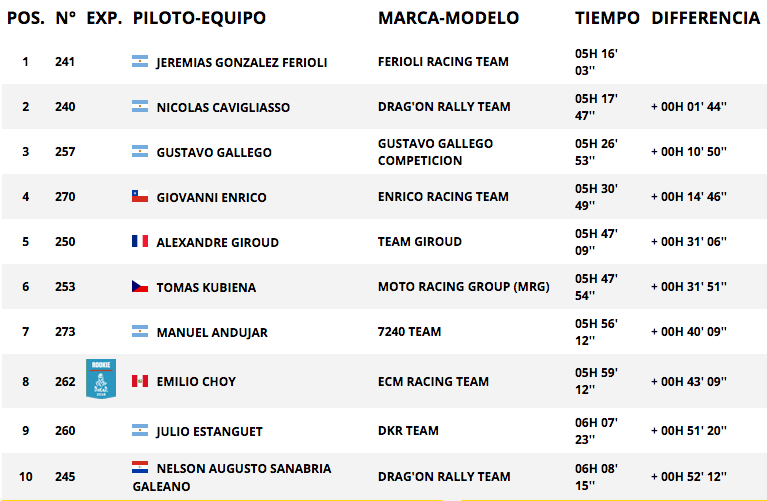767x501 pixels.
Task: Click rider number 273 in Manuel Andujar's row
Action: coord(65,332)
